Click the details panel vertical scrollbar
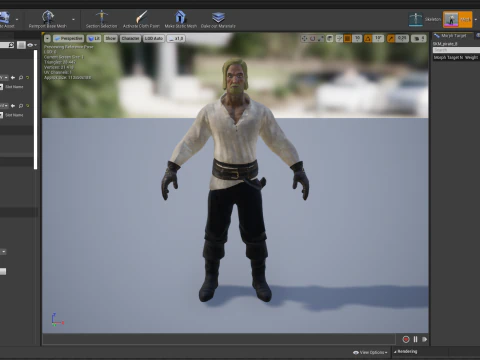480x360 pixels. 35,109
